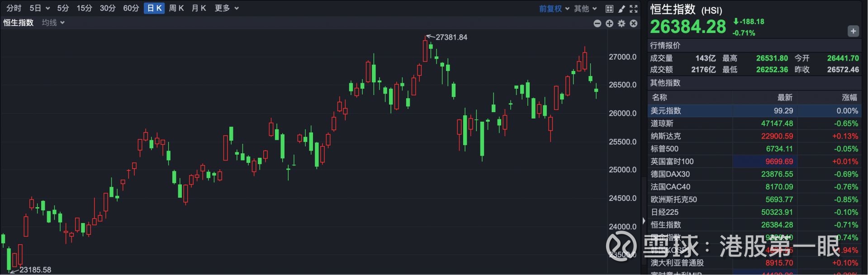Open the 其他 options dropdown
Viewport: 868px width, 275px height.
[585, 9]
